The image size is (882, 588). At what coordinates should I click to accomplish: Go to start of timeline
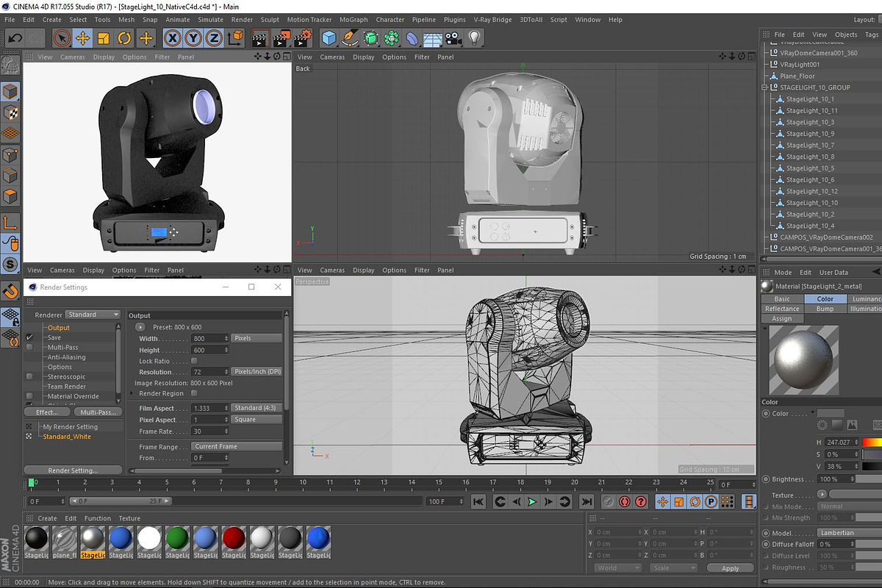click(478, 501)
